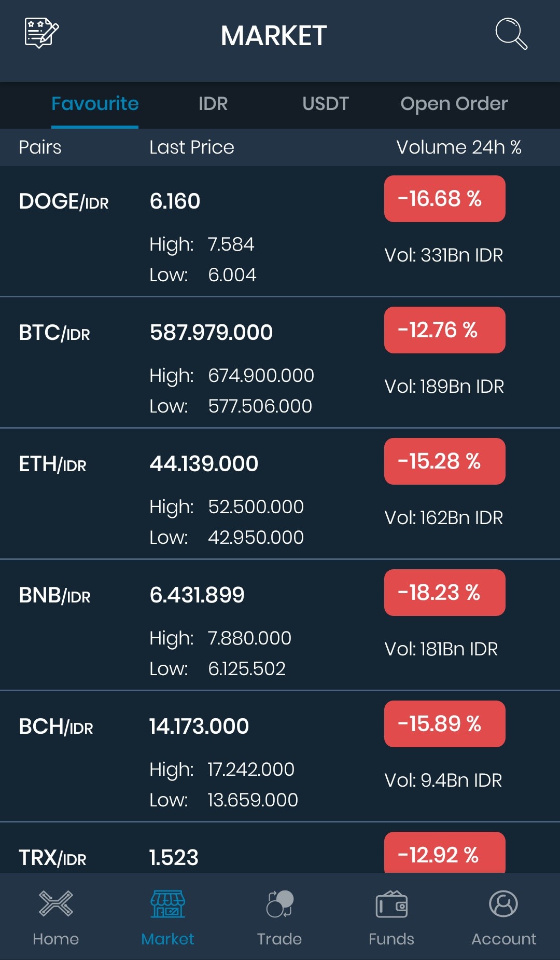Open the Open Order tab
This screenshot has height=960, width=560.
point(454,104)
